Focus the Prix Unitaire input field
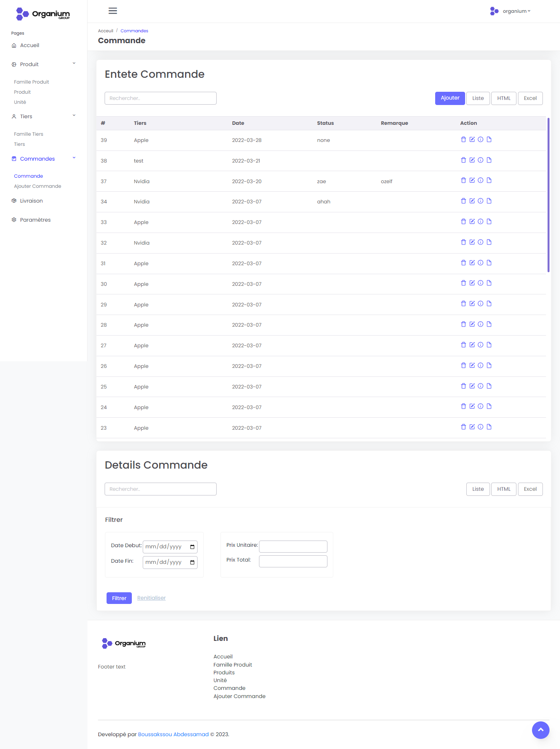 click(x=293, y=546)
